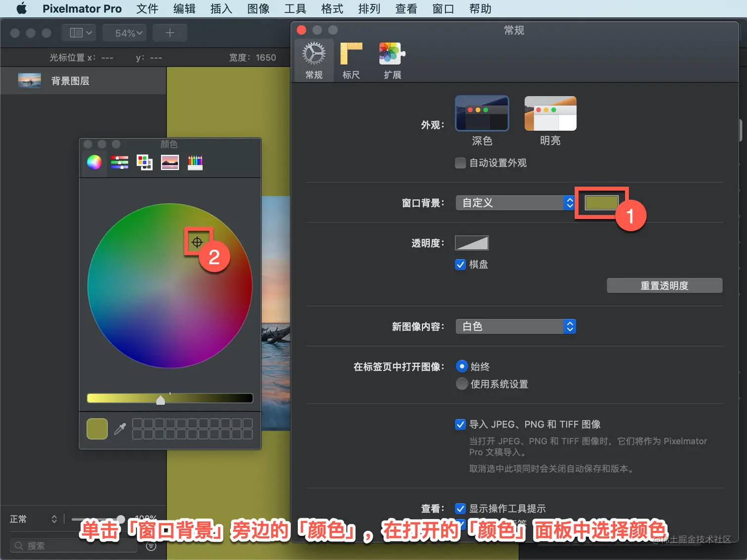The width and height of the screenshot is (747, 560).
Task: Select the 背景图层 layer thumbnail
Action: (x=30, y=81)
